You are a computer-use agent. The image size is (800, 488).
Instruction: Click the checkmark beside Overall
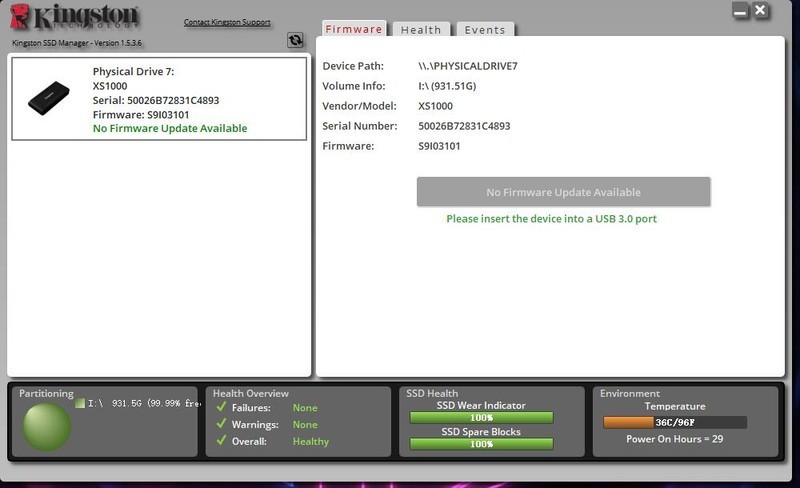221,441
